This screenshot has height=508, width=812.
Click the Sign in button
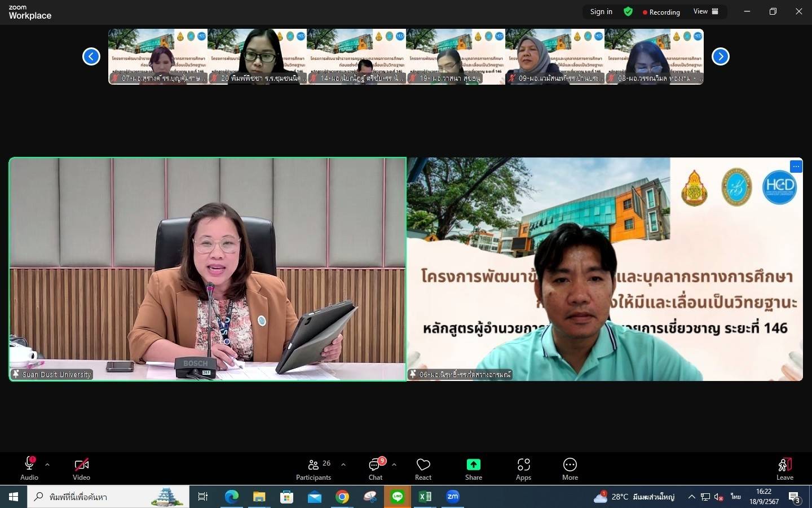pyautogui.click(x=601, y=12)
